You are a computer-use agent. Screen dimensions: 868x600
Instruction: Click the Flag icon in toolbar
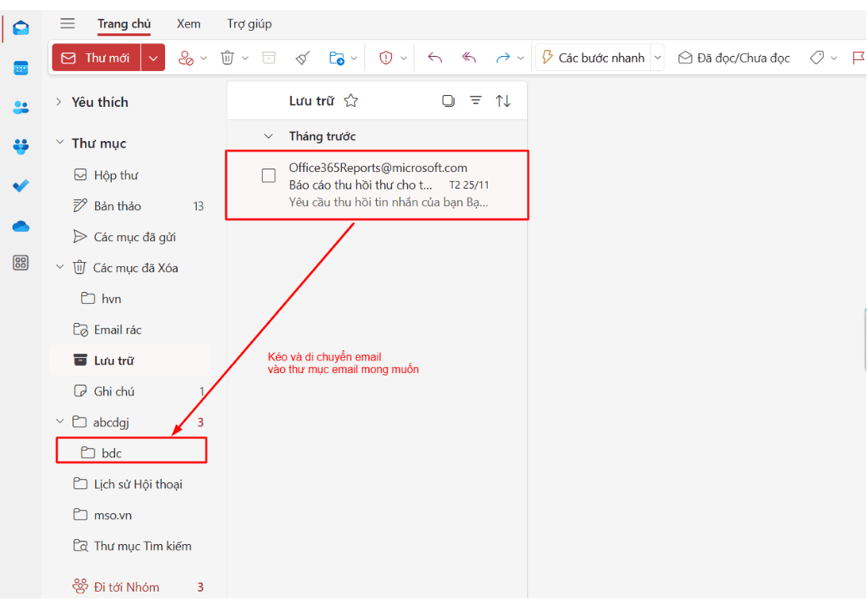click(x=859, y=58)
